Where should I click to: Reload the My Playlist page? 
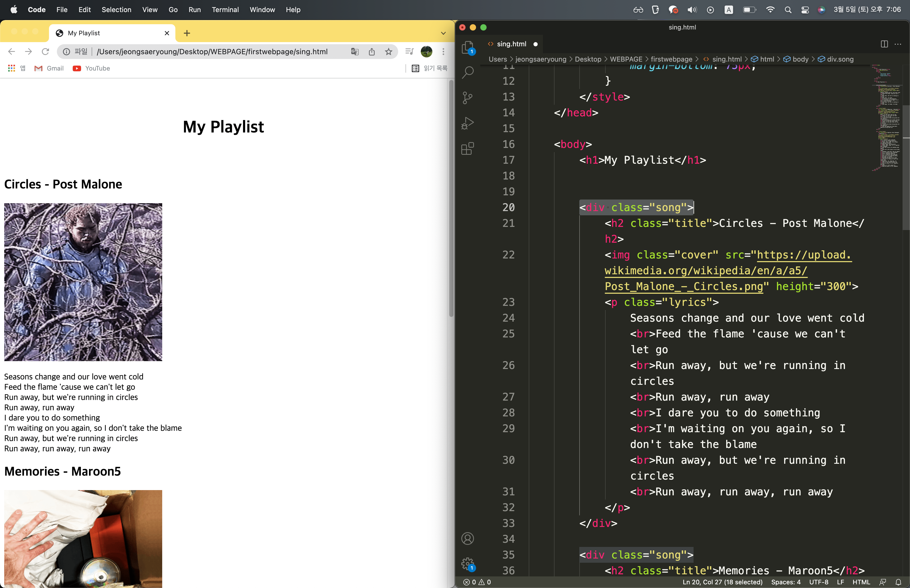coord(46,52)
